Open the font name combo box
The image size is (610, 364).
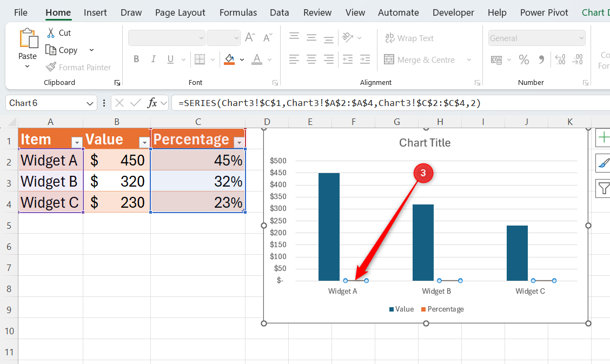tap(167, 38)
